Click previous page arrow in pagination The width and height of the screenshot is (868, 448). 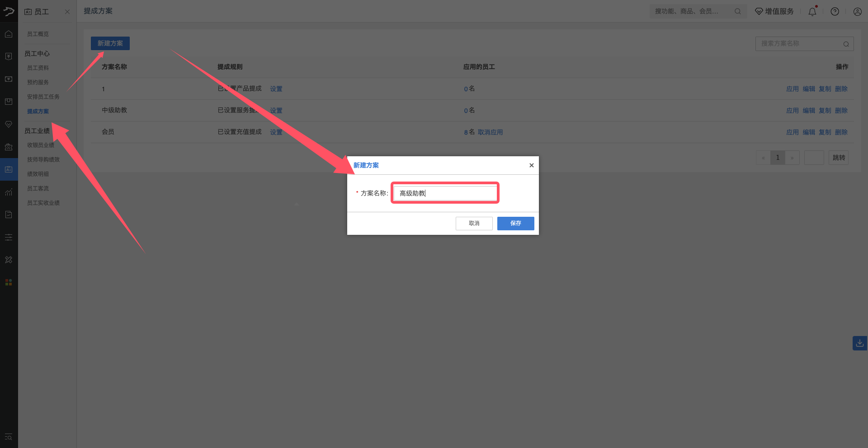tap(763, 158)
